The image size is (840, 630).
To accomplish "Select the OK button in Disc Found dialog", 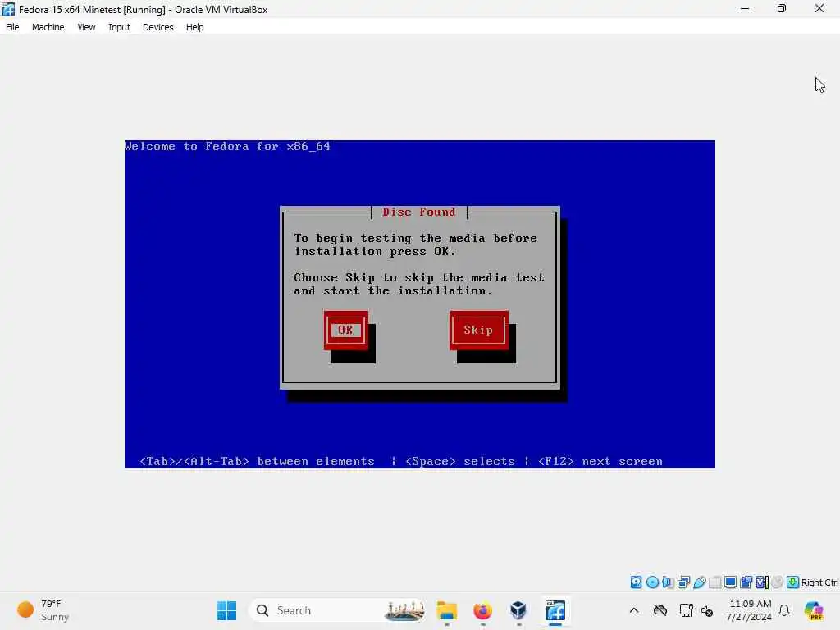I will pos(345,330).
